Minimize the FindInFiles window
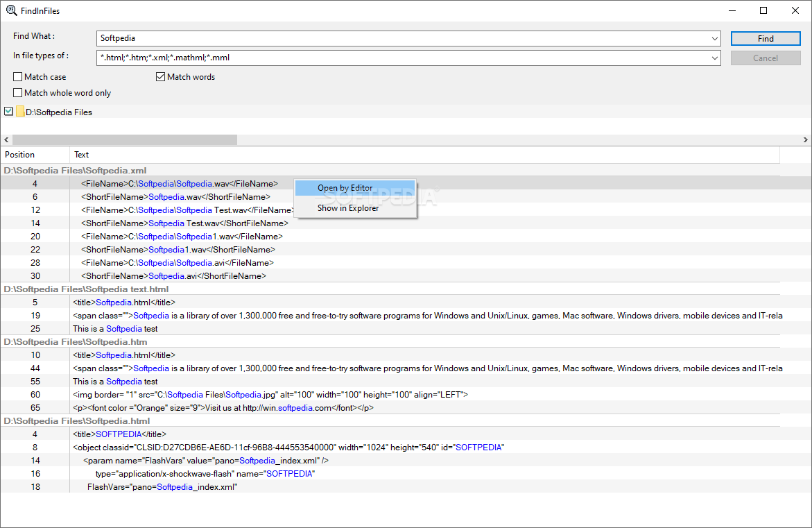Image resolution: width=812 pixels, height=528 pixels. point(732,10)
